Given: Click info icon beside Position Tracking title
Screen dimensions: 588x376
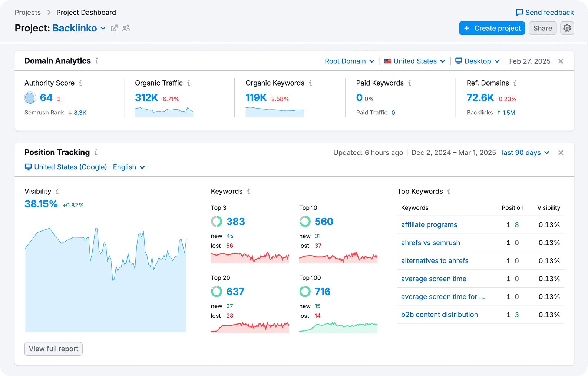Looking at the screenshot, I should [96, 152].
